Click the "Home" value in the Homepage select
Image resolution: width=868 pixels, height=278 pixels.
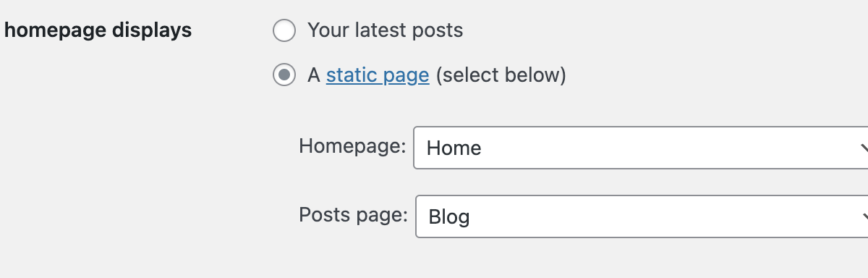click(454, 148)
